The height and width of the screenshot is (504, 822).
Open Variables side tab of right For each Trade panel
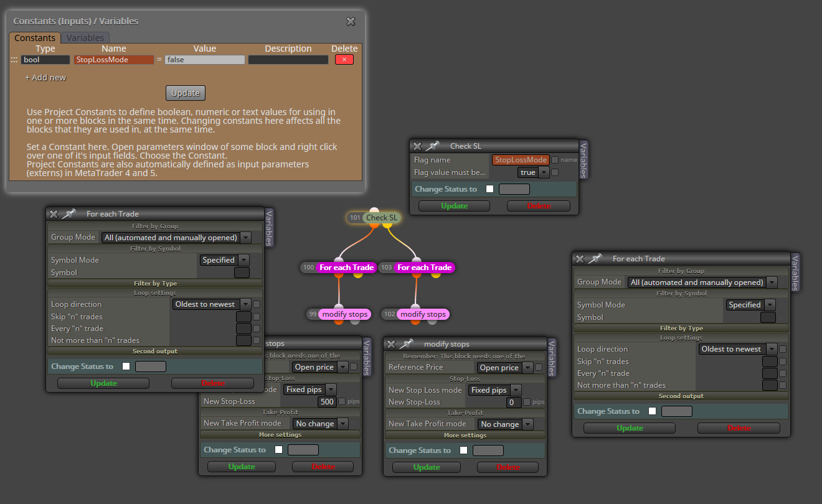(x=795, y=272)
